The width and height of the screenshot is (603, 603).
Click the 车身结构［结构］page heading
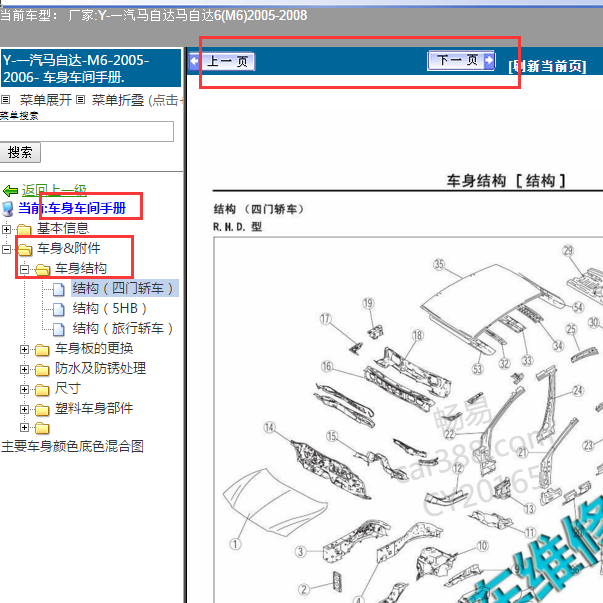pos(506,181)
